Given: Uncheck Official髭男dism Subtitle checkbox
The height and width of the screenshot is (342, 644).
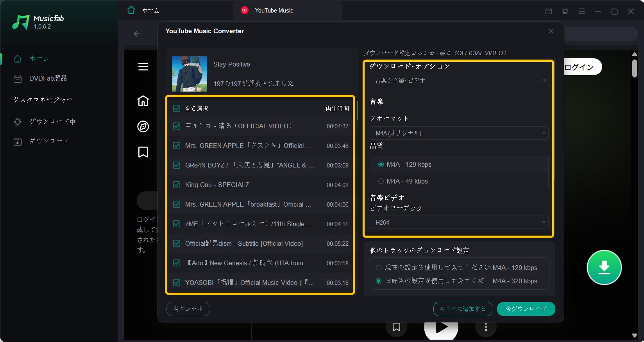Looking at the screenshot, I should pyautogui.click(x=177, y=243).
